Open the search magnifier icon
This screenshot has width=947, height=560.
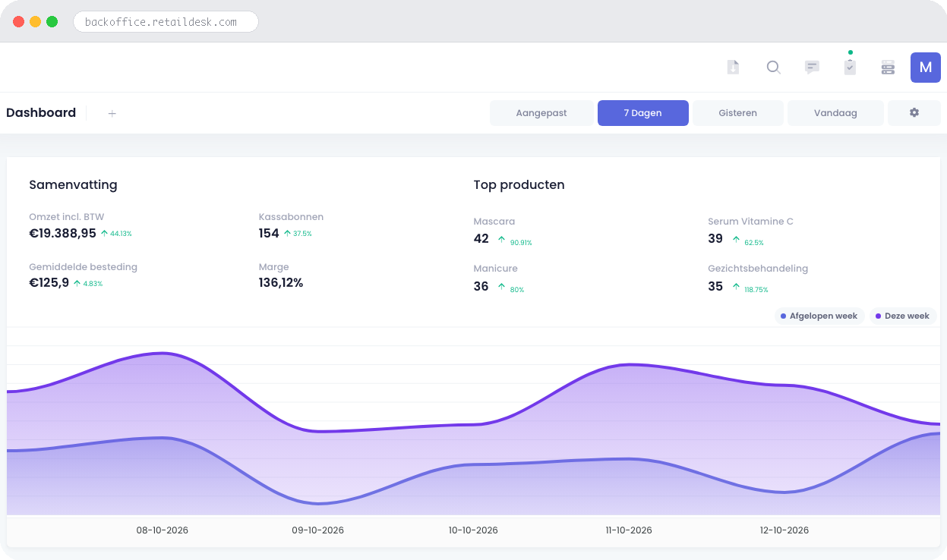point(773,68)
